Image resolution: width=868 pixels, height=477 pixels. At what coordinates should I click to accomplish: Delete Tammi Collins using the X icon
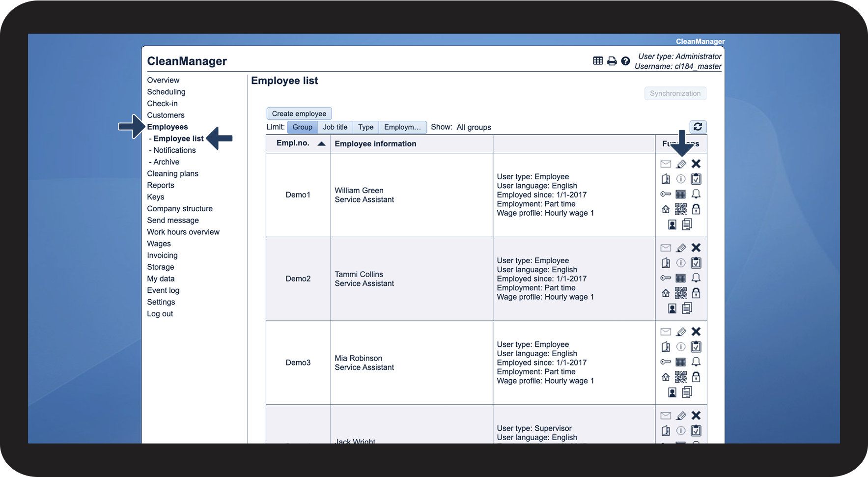coord(696,248)
